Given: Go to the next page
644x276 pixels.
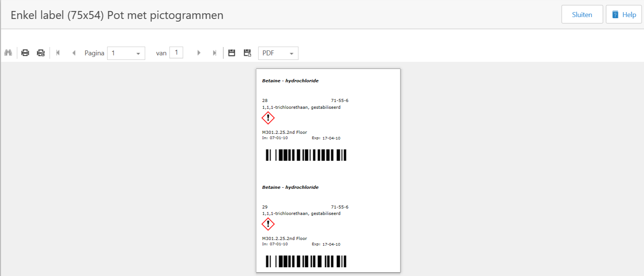Looking at the screenshot, I should tap(198, 53).
